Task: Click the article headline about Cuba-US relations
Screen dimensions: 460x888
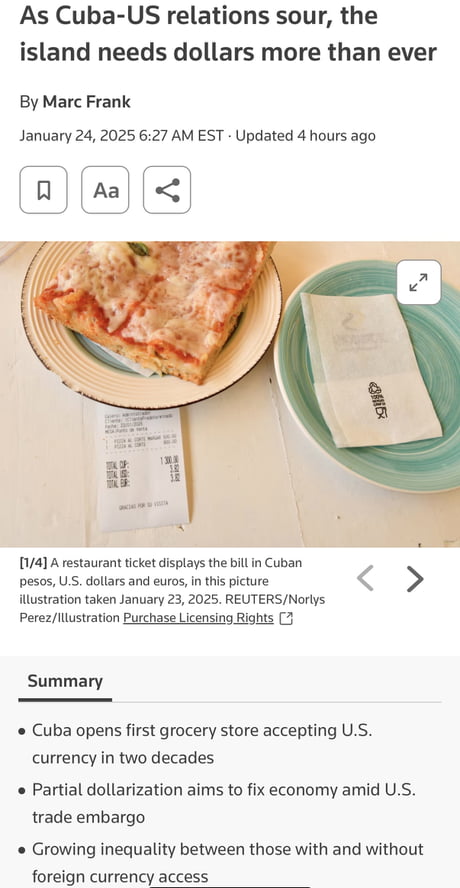Action: click(228, 34)
